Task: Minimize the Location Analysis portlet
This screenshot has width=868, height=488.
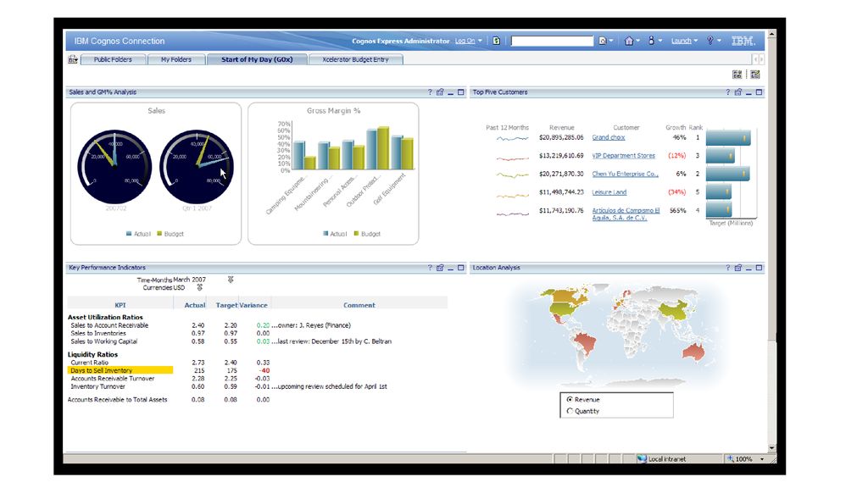Action: click(748, 269)
